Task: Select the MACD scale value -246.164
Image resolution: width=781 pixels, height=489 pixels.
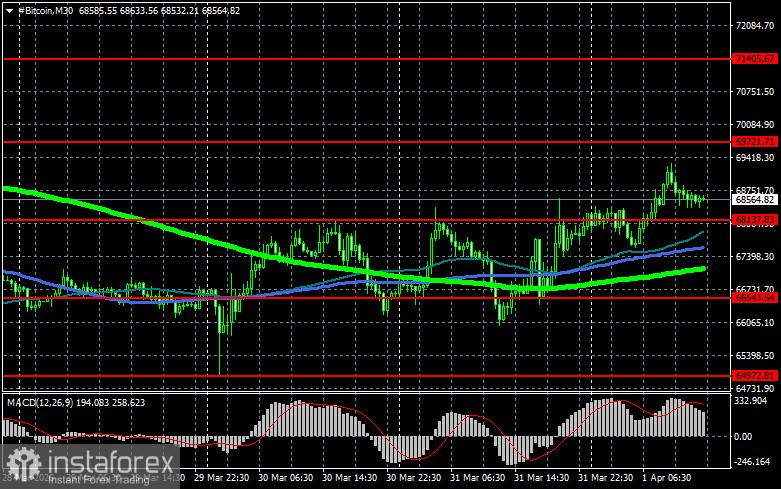Action: pyautogui.click(x=753, y=462)
